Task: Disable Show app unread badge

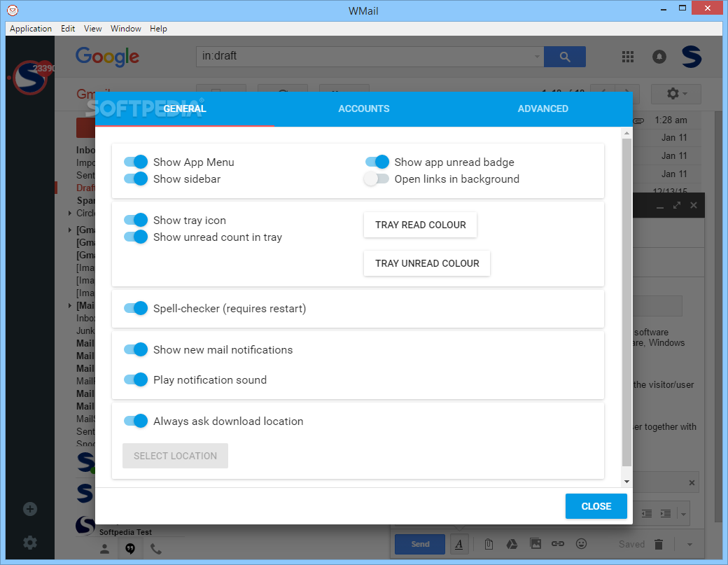Action: pos(377,162)
